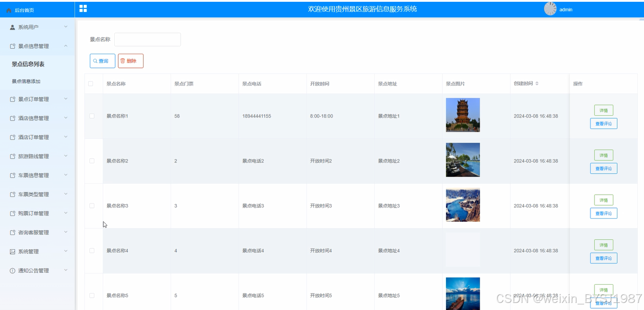644x310 pixels.
Task: Click 查看评论 for 景点名称3
Action: click(604, 213)
